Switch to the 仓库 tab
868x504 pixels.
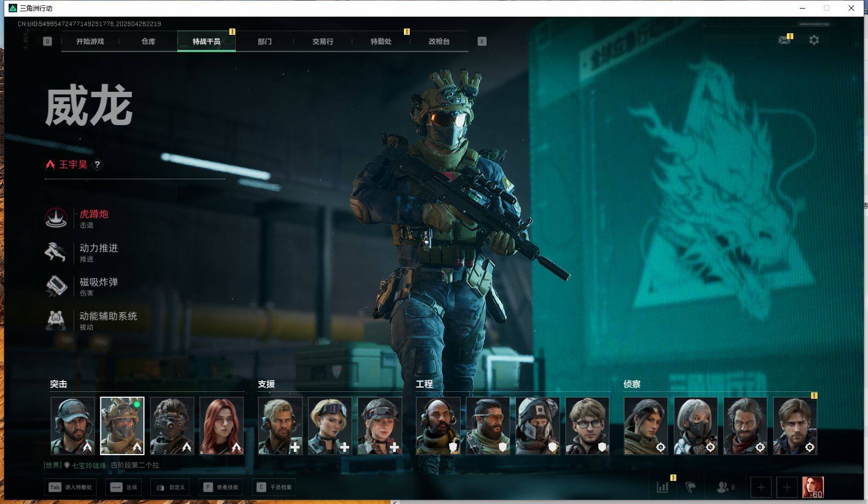pos(148,41)
